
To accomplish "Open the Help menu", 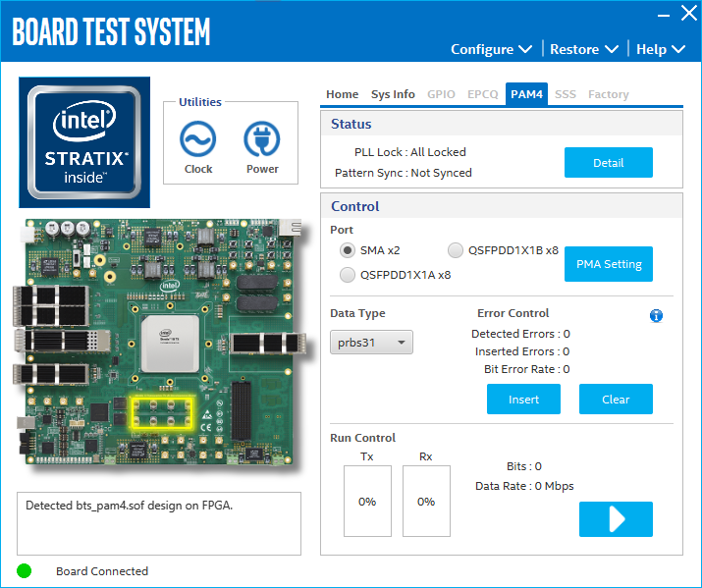I will pyautogui.click(x=665, y=49).
